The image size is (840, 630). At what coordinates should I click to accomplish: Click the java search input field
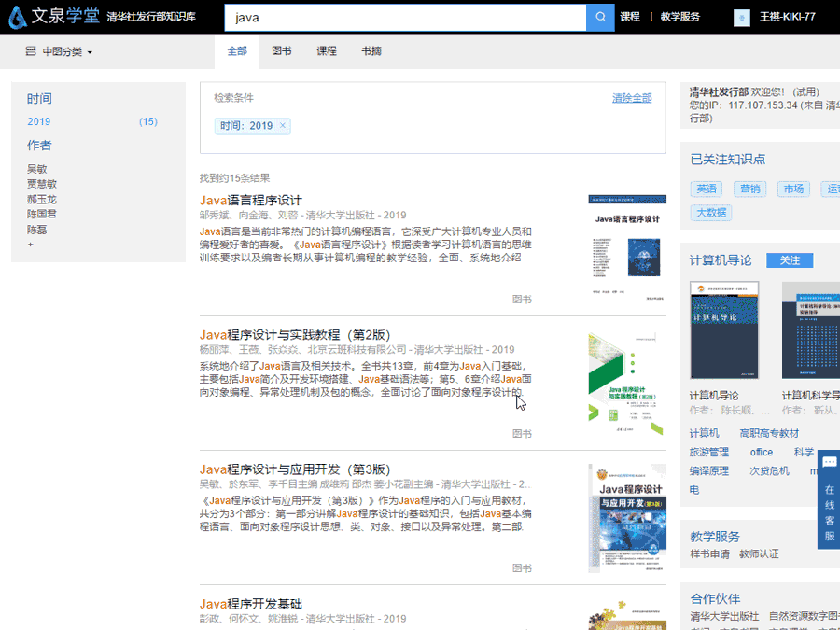(x=405, y=17)
